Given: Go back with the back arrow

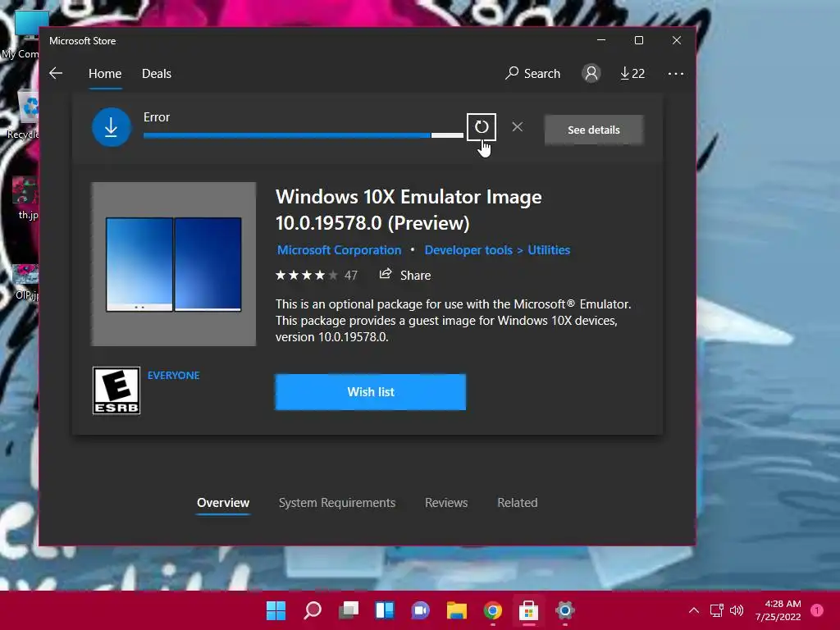Looking at the screenshot, I should click(56, 73).
